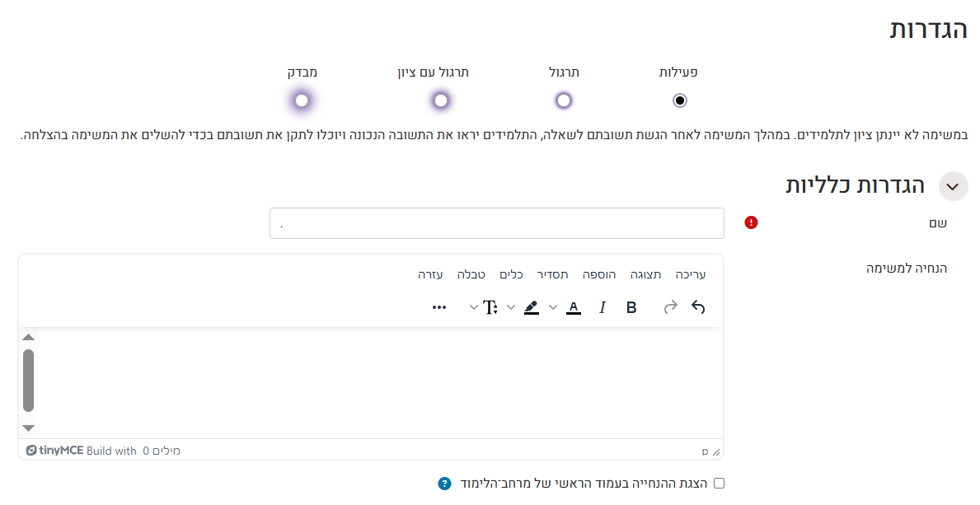Select the מבדק radio button
Image resolution: width=980 pixels, height=505 pixels.
click(301, 100)
